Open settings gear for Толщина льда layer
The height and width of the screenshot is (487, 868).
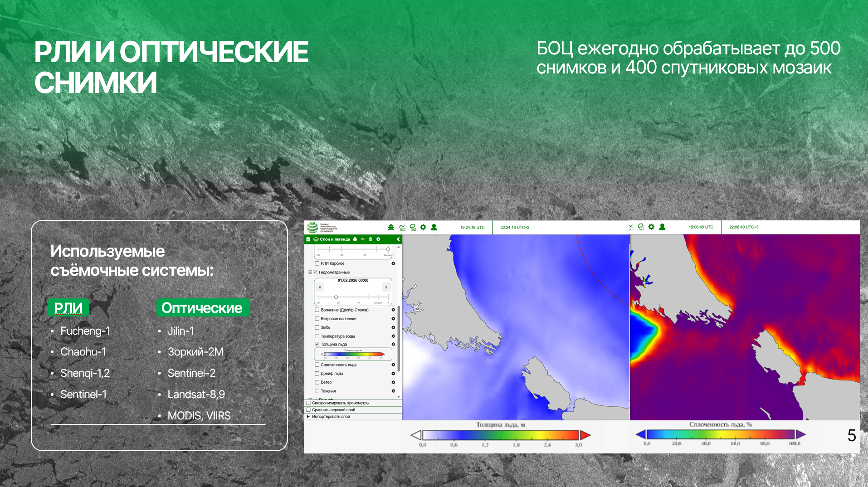(x=393, y=344)
